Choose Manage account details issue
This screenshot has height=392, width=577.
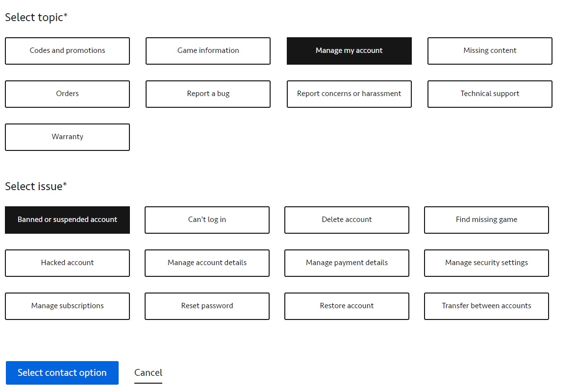pos(207,263)
